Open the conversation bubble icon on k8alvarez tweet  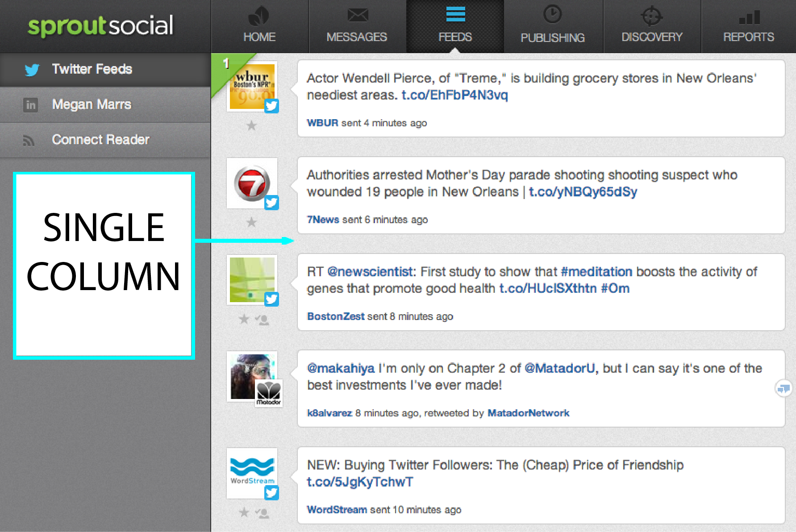tap(783, 389)
